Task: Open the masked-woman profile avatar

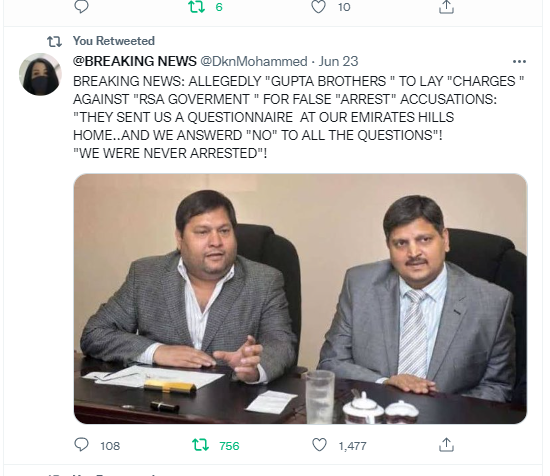Action: pos(40,74)
